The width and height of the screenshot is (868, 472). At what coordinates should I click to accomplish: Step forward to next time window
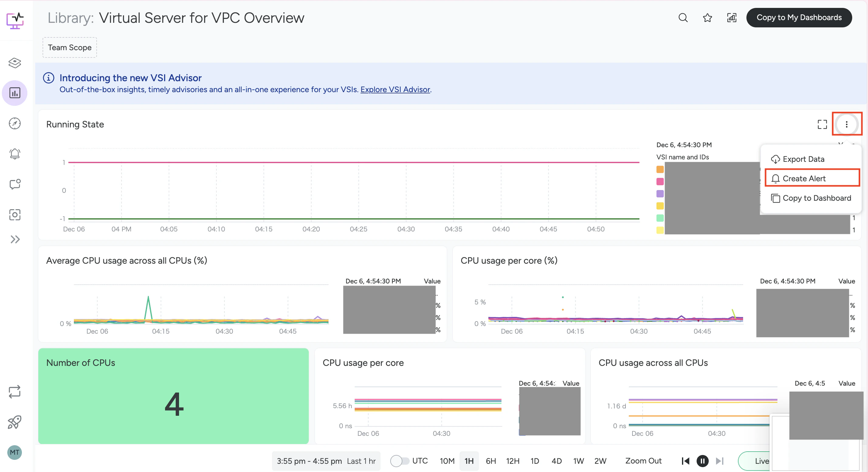click(719, 461)
